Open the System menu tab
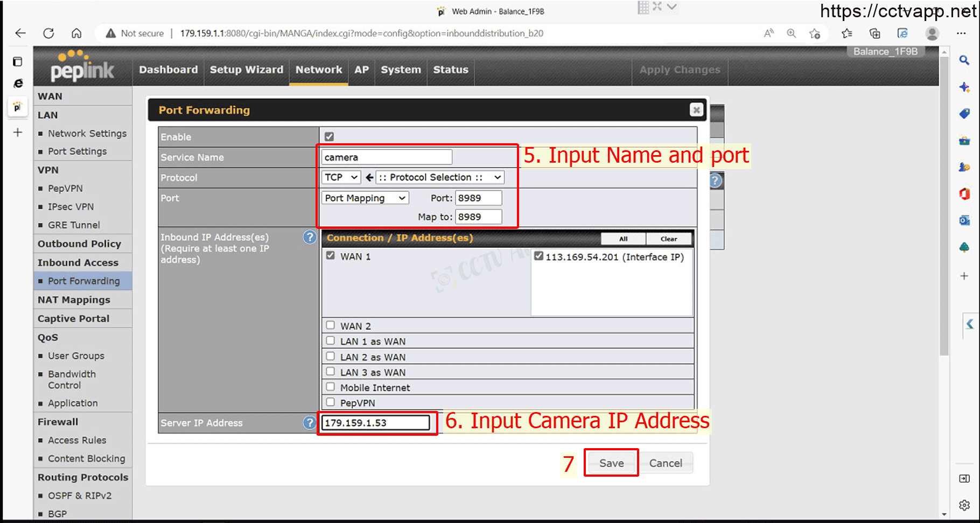This screenshot has width=980, height=523. coord(401,69)
